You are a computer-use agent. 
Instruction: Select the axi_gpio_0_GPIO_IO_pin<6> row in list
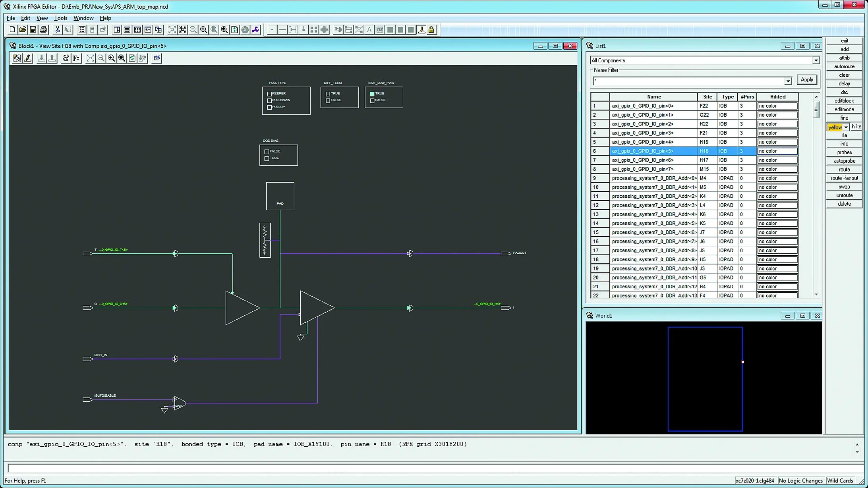tap(653, 160)
